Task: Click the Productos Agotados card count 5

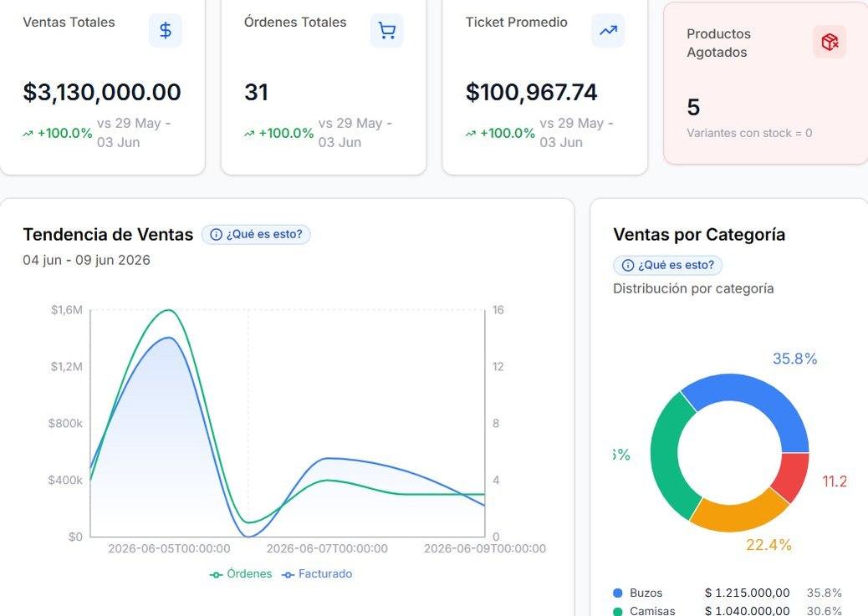Action: [693, 107]
